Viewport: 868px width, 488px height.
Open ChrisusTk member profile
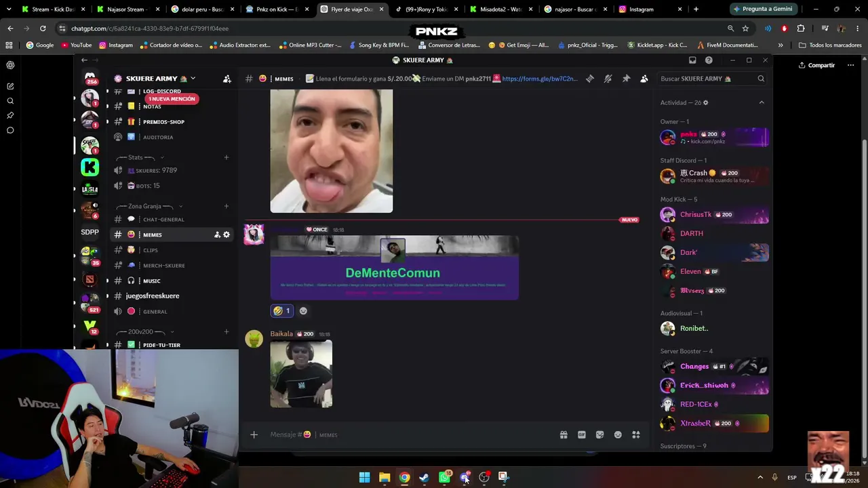point(714,215)
